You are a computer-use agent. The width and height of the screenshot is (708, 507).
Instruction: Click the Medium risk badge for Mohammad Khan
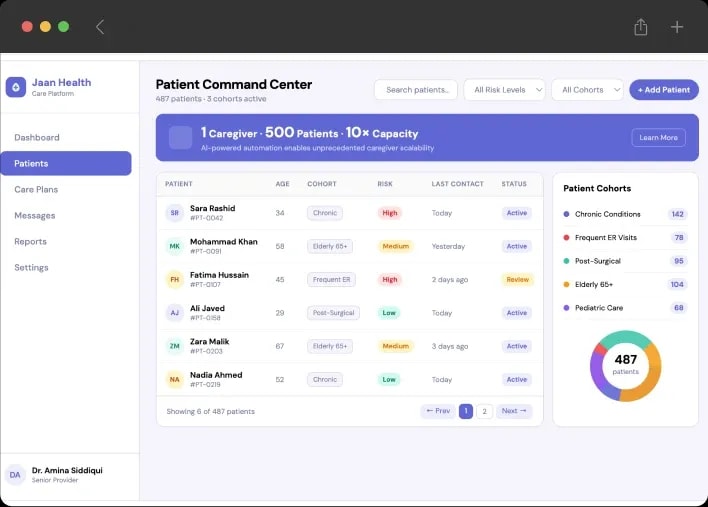[x=396, y=247]
